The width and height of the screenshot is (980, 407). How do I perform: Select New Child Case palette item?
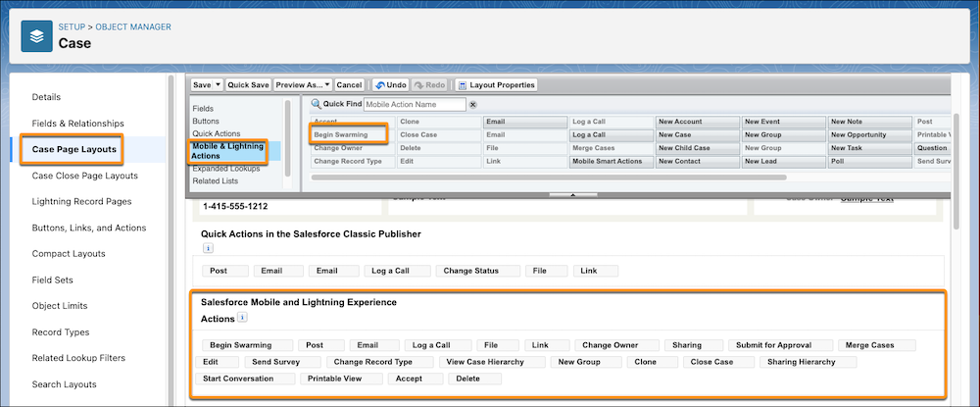tap(698, 148)
